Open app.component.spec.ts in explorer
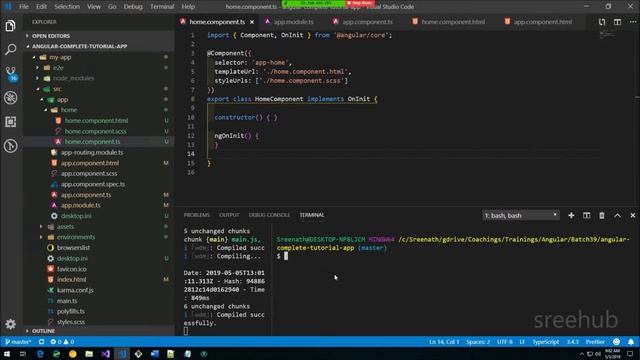The height and width of the screenshot is (360, 640). (x=93, y=184)
